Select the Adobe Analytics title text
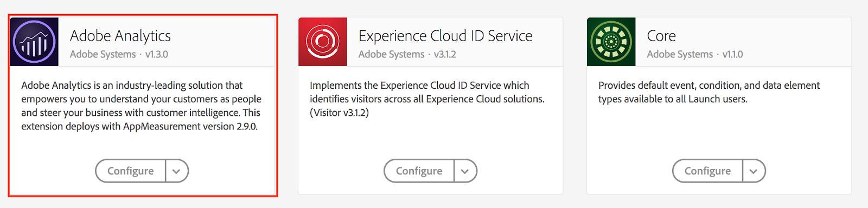This screenshot has width=868, height=208. tap(120, 36)
